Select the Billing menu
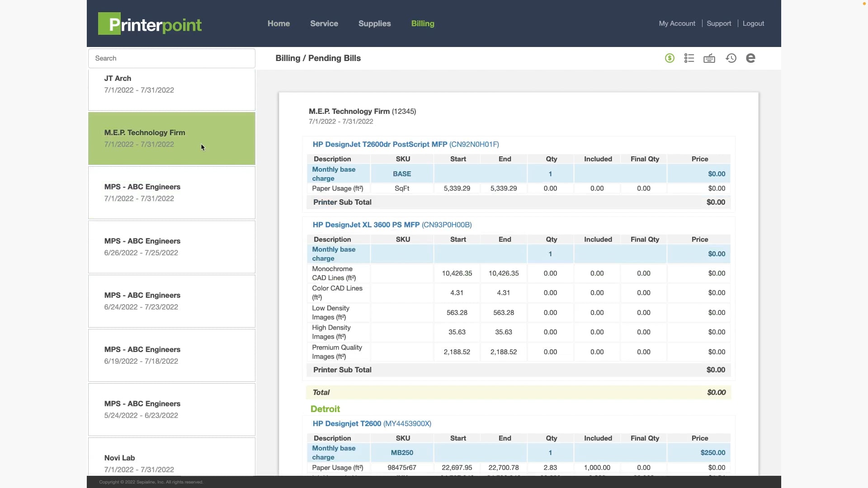Screen dimensions: 868x488 423,23
